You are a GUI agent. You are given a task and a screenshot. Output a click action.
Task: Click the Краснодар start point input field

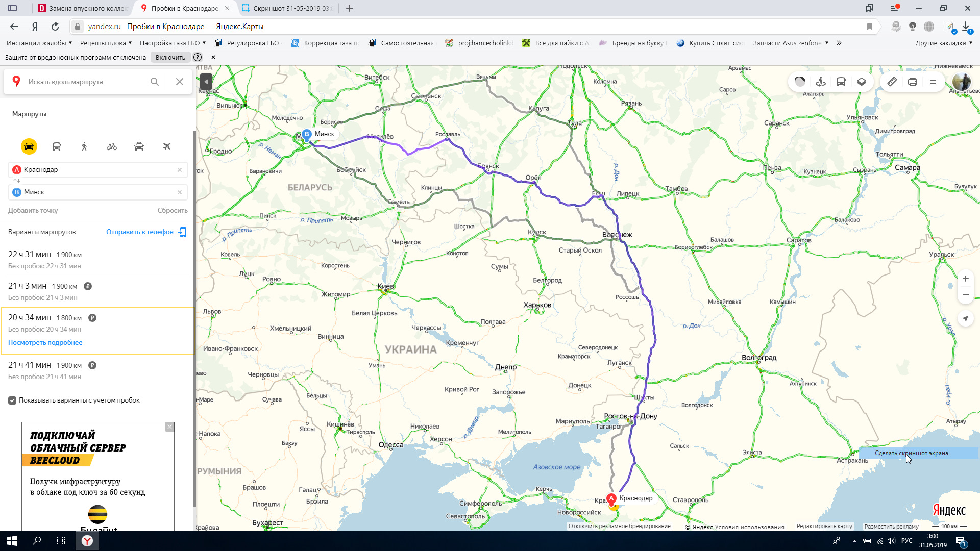point(97,170)
